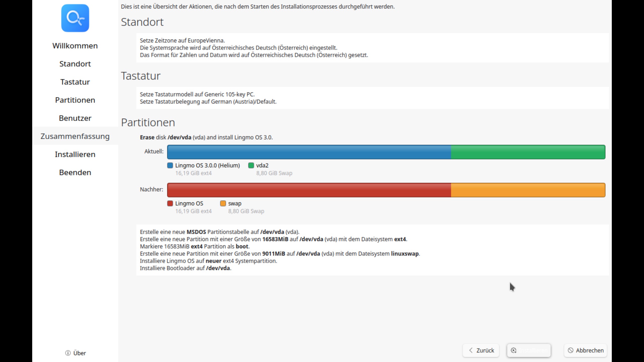Click 'Installiere Lingmo OS auf neuer ext4 Systempartition'
This screenshot has height=362, width=644.
208,261
